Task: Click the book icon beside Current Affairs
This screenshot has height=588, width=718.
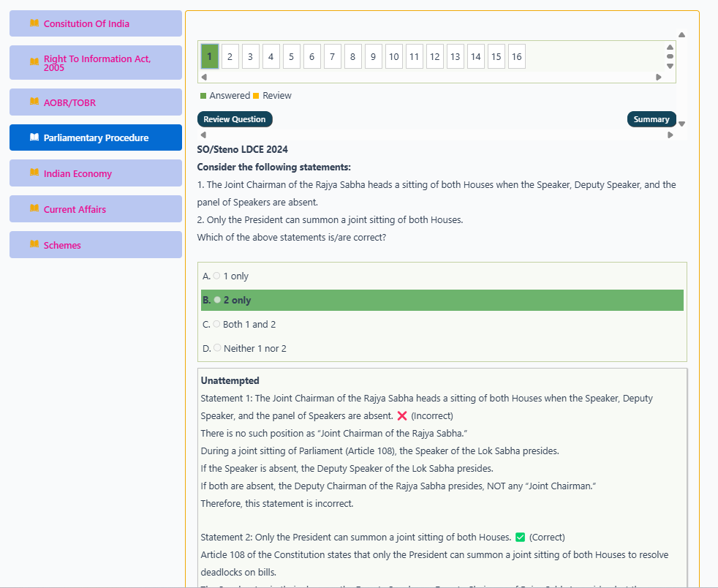Action: click(34, 208)
